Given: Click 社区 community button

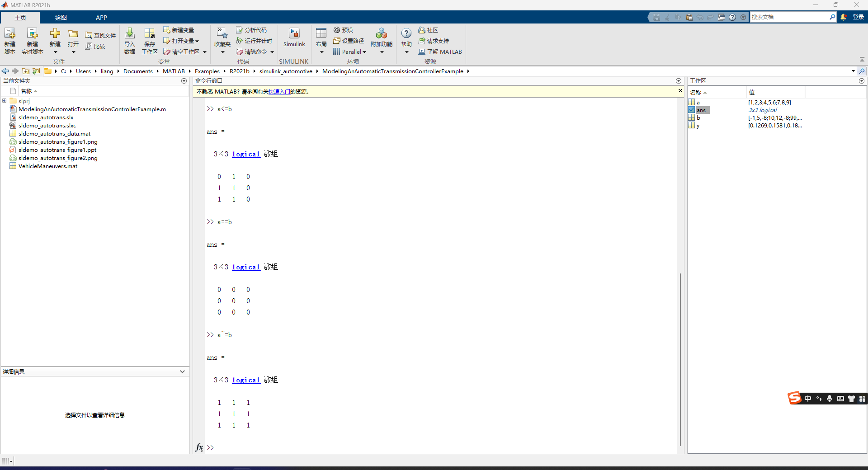Looking at the screenshot, I should pos(428,30).
